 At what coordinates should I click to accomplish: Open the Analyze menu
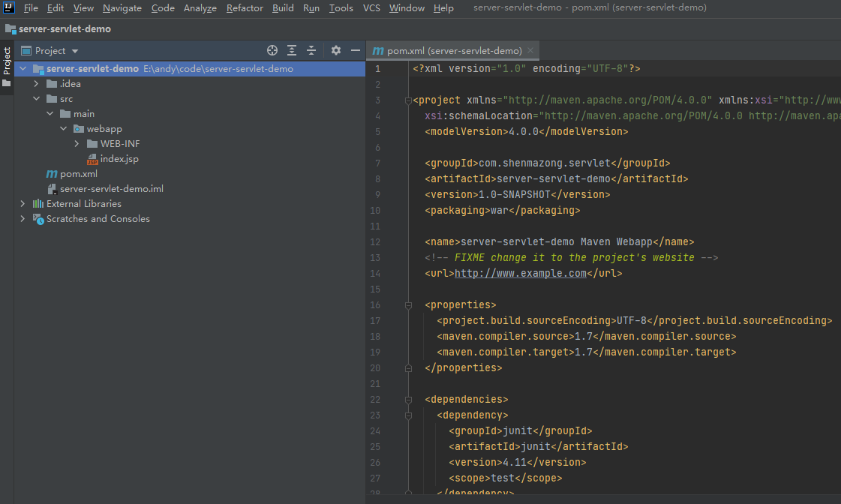[x=200, y=8]
